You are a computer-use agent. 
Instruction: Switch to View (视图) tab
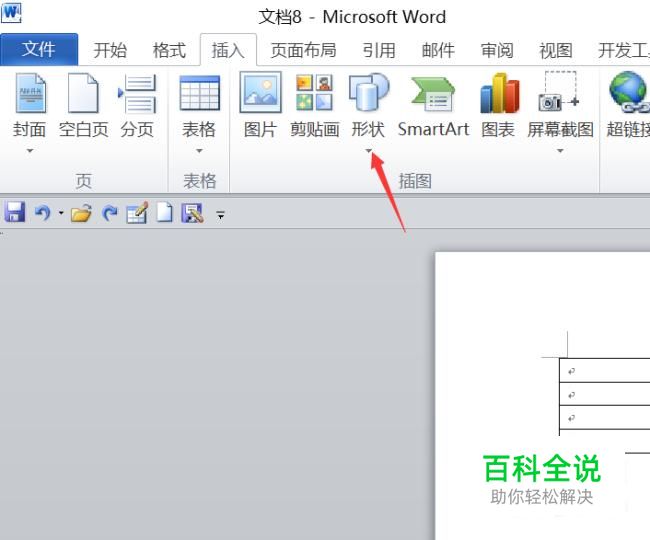556,50
